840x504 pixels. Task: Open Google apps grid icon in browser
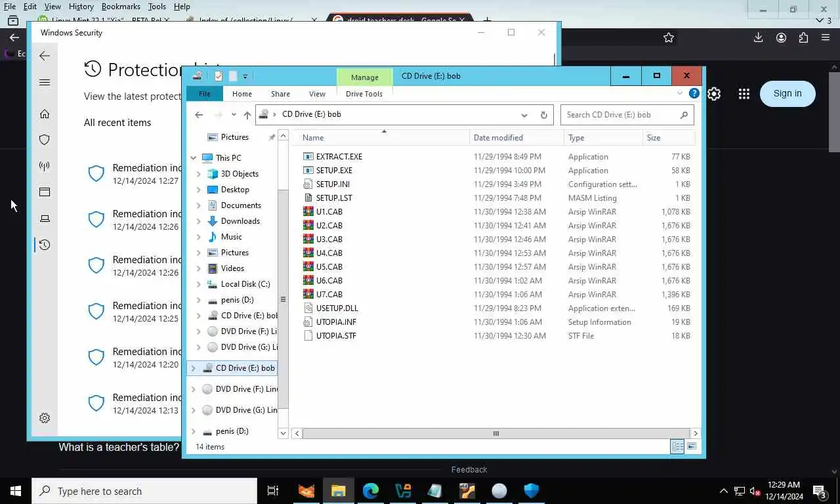click(744, 94)
